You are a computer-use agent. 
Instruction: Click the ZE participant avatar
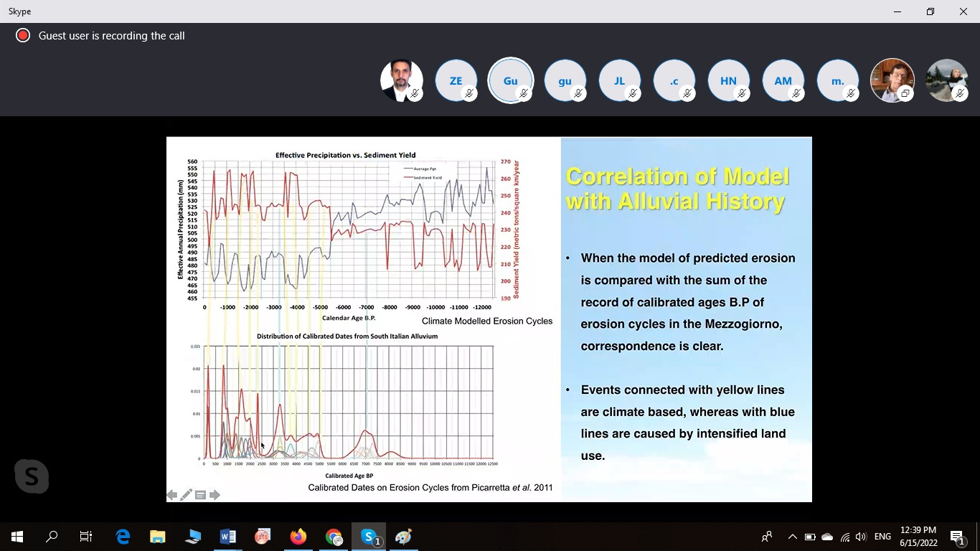click(x=456, y=80)
